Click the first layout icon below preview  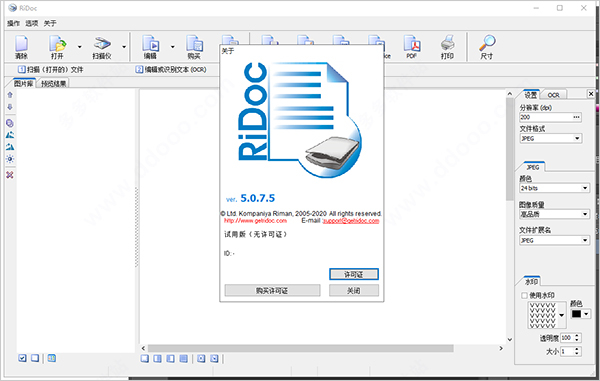pos(145,358)
